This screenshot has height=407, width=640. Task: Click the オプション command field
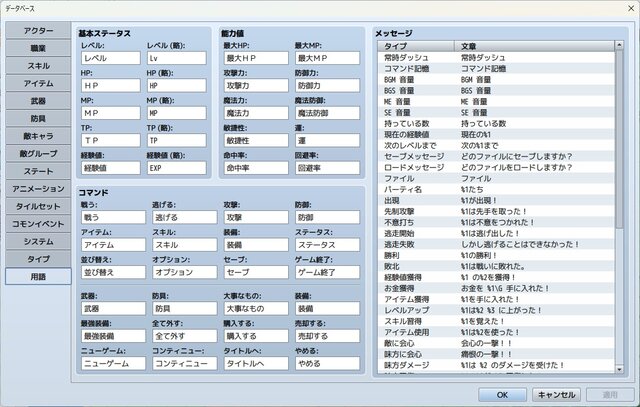coord(184,272)
